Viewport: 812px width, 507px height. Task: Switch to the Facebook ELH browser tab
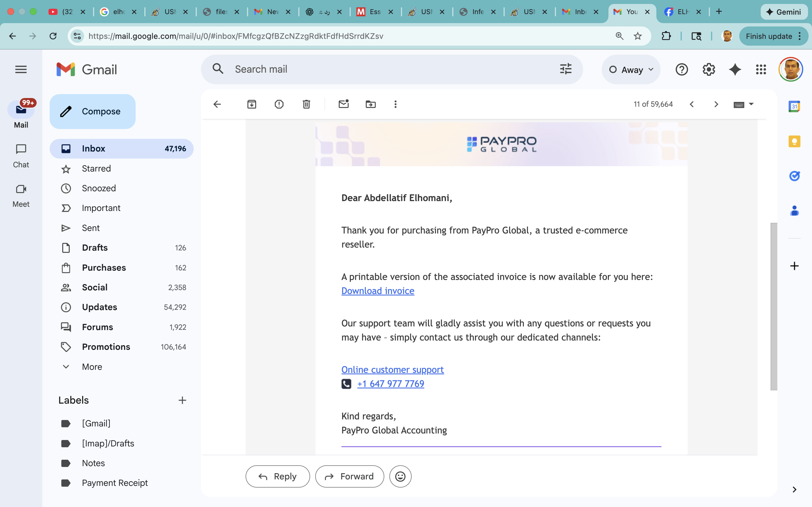[x=681, y=12]
